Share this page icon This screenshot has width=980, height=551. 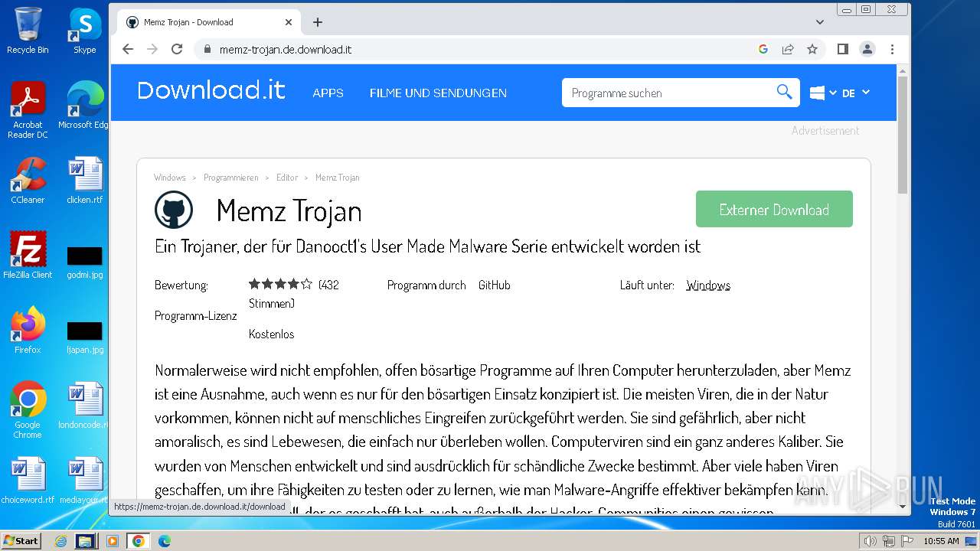[788, 49]
